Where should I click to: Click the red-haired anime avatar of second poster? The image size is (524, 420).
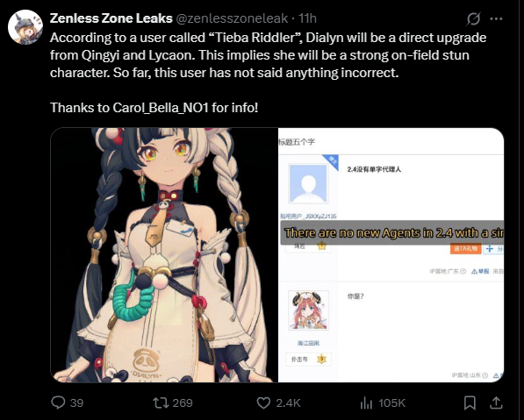tap(308, 310)
